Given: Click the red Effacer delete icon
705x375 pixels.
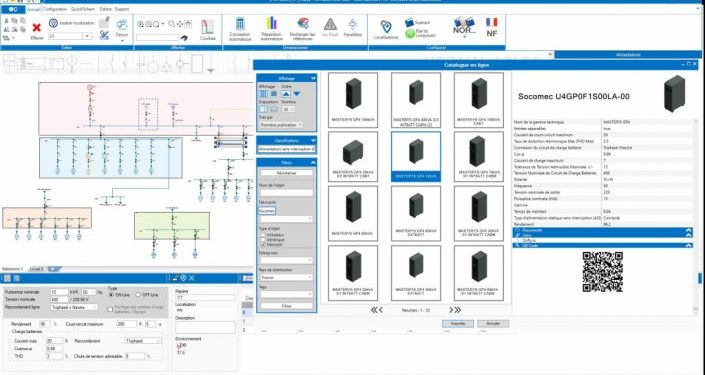Looking at the screenshot, I should [x=37, y=28].
